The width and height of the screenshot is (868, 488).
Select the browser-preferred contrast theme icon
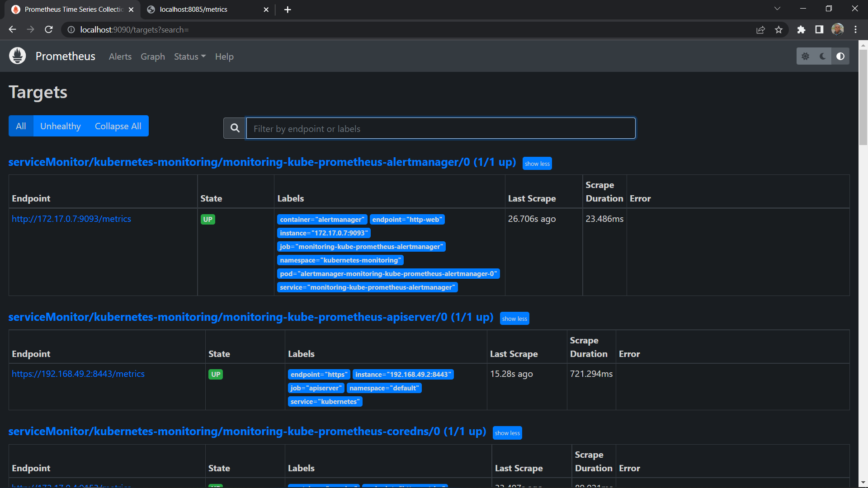point(840,56)
